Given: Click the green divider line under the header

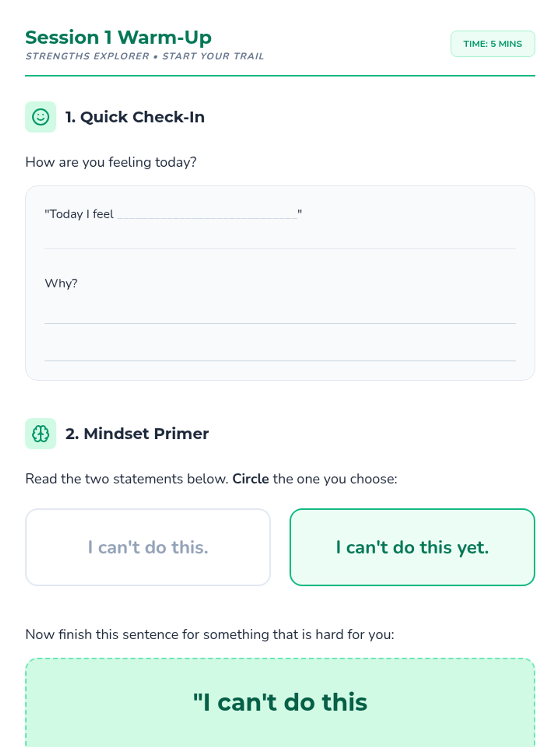Looking at the screenshot, I should (x=280, y=75).
